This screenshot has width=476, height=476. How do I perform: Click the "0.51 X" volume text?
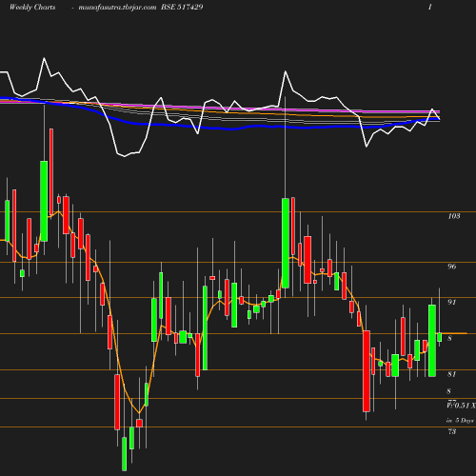(x=466, y=406)
